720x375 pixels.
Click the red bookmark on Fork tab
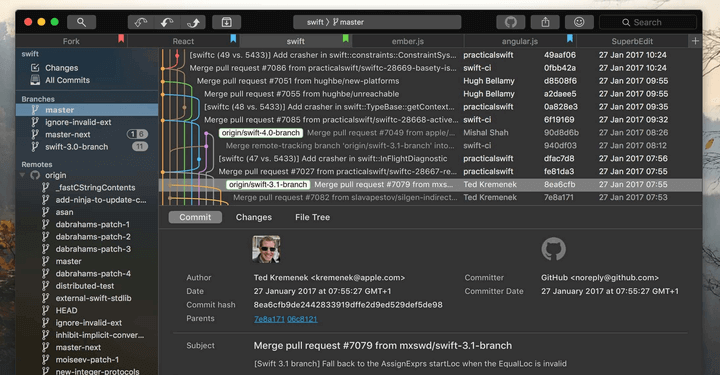point(121,39)
